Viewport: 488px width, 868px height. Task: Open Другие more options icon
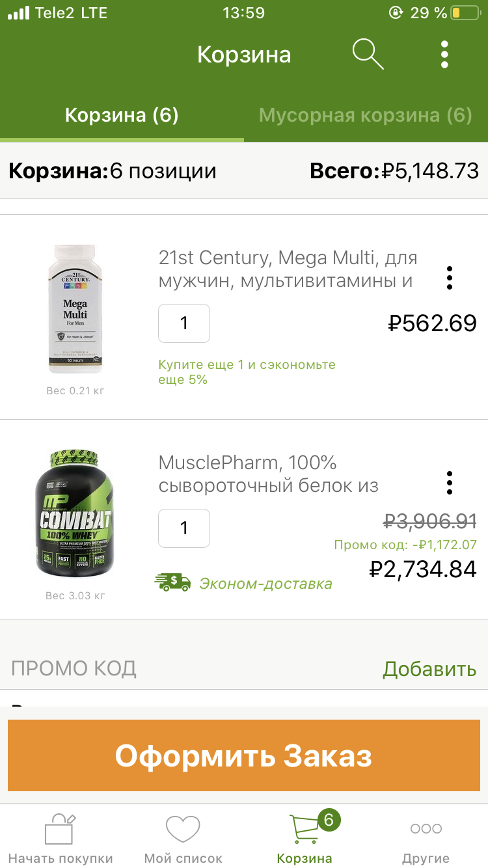pyautogui.click(x=426, y=829)
